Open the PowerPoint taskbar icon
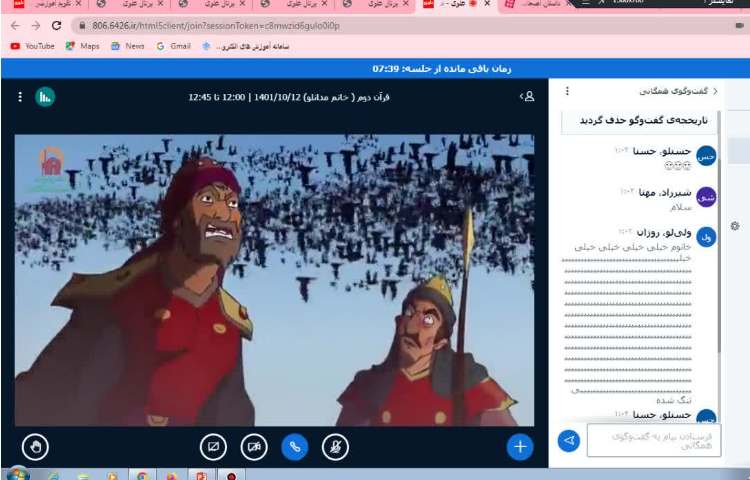Viewport: 750px width, 480px height. 201,475
